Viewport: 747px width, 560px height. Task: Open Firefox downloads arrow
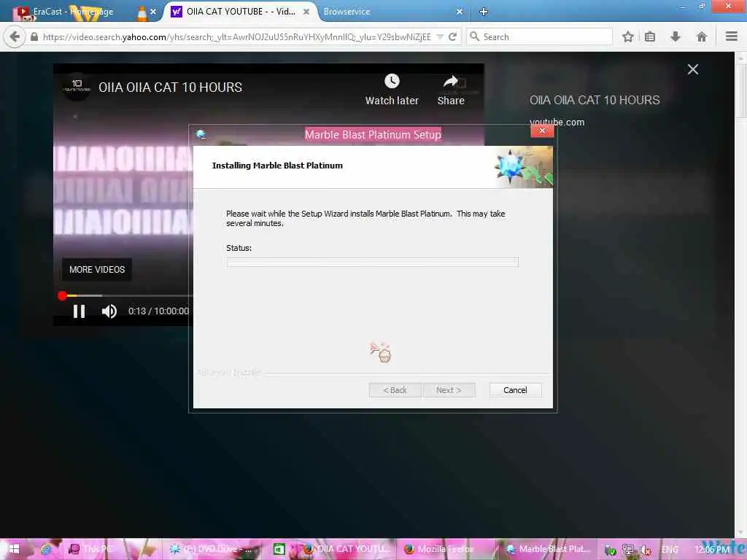(676, 36)
